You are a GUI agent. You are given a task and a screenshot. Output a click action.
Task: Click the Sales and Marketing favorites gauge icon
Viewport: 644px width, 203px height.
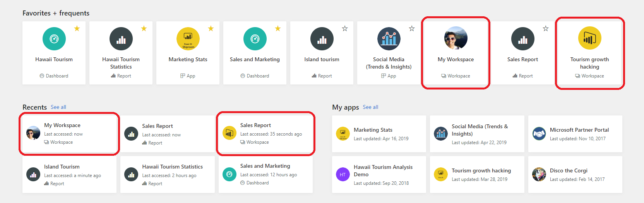click(x=255, y=39)
